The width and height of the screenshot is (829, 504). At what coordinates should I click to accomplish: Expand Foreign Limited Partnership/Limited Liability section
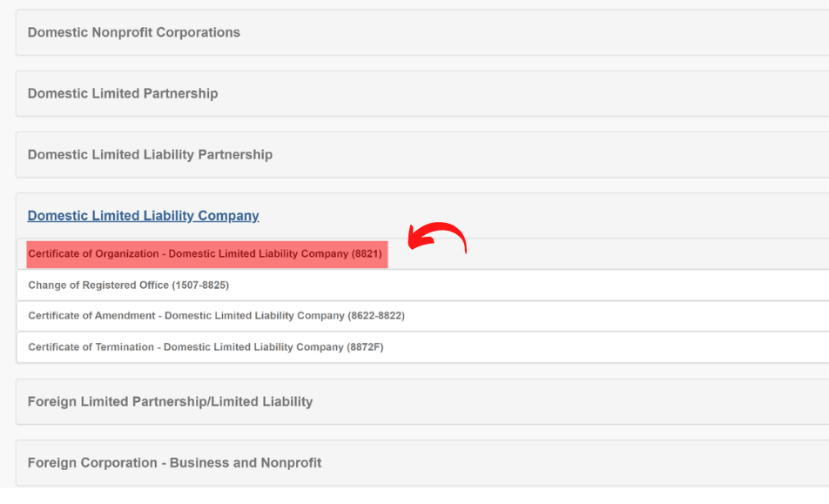click(x=421, y=401)
